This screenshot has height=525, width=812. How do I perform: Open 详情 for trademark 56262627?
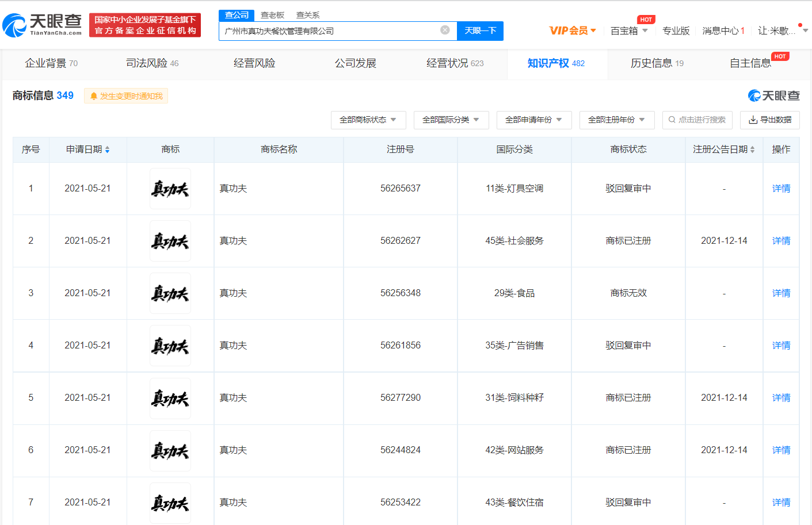pyautogui.click(x=781, y=241)
